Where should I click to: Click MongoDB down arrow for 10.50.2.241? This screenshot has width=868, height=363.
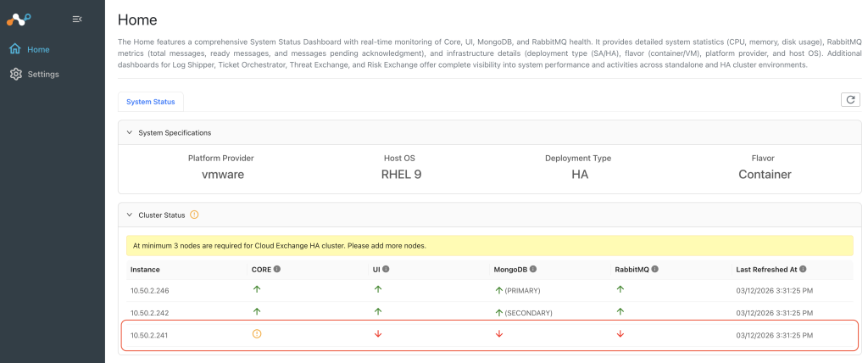point(498,334)
